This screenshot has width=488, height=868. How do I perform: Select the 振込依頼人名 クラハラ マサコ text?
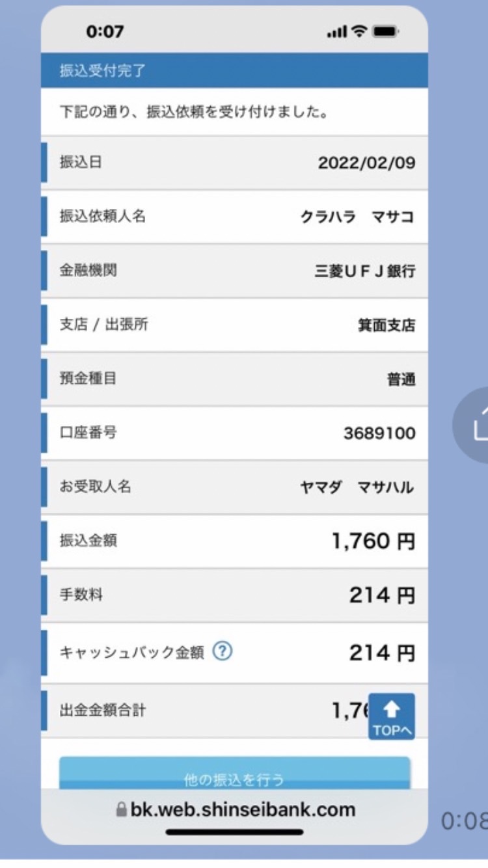click(x=357, y=217)
